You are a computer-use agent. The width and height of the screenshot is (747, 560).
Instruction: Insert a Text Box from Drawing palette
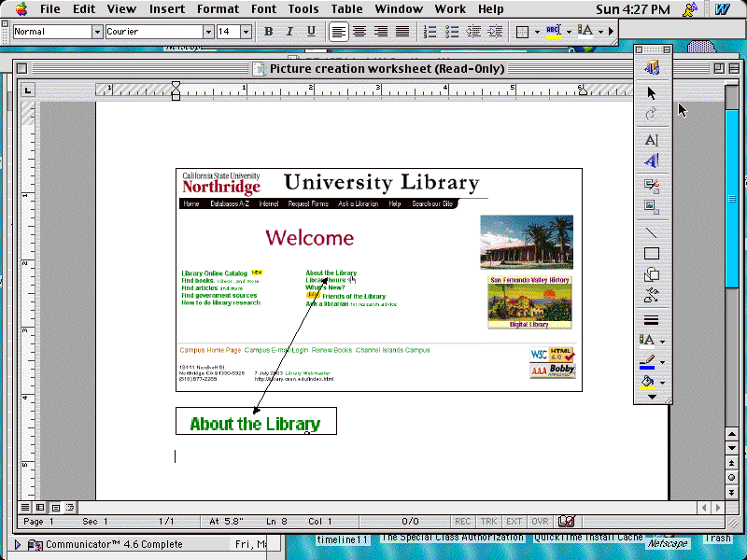(651, 140)
